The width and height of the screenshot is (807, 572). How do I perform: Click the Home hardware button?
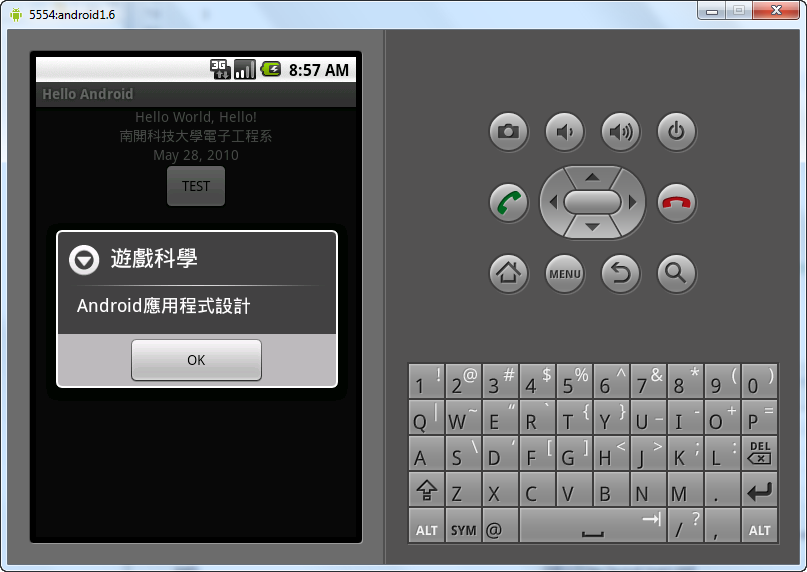click(x=508, y=273)
